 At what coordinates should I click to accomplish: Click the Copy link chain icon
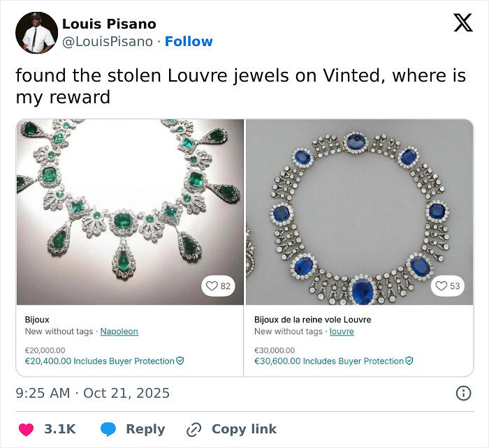[x=195, y=429]
